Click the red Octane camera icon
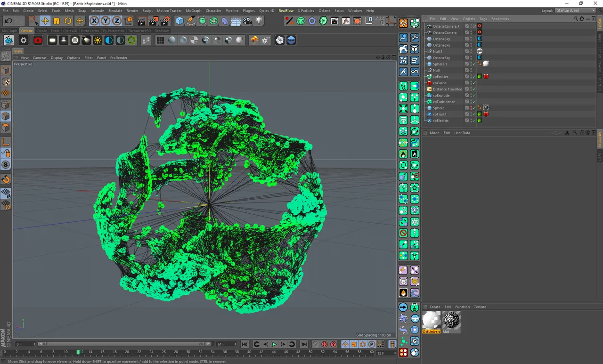Viewport: 603px width, 364px height. pyautogui.click(x=38, y=40)
